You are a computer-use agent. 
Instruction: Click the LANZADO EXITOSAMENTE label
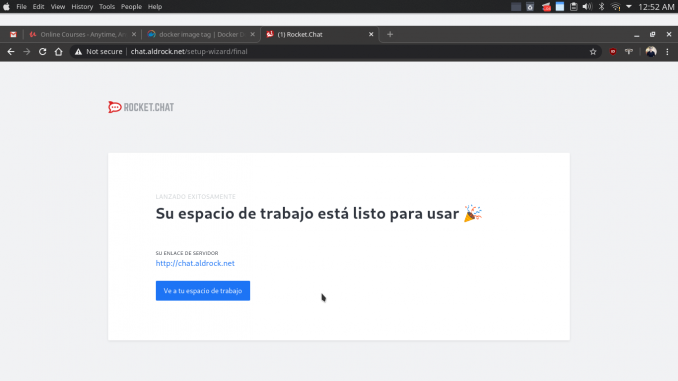point(195,197)
